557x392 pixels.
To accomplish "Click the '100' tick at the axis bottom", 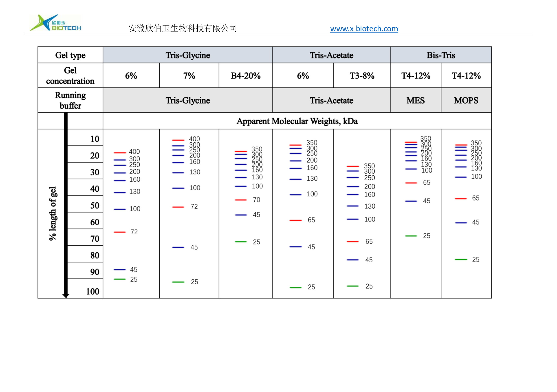I will (93, 292).
